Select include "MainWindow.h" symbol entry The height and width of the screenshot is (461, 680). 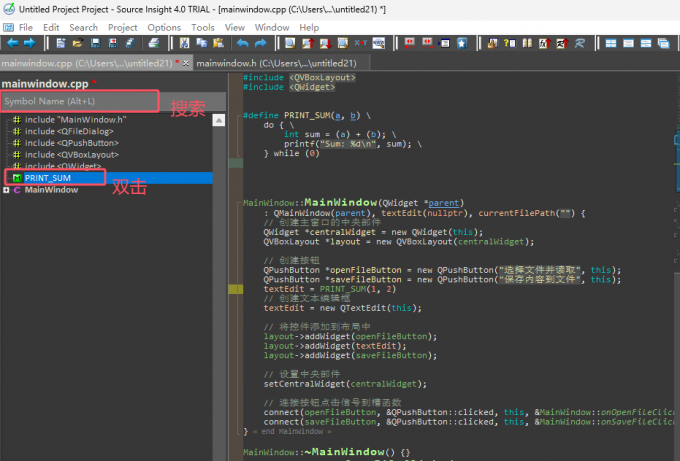[x=75, y=120]
